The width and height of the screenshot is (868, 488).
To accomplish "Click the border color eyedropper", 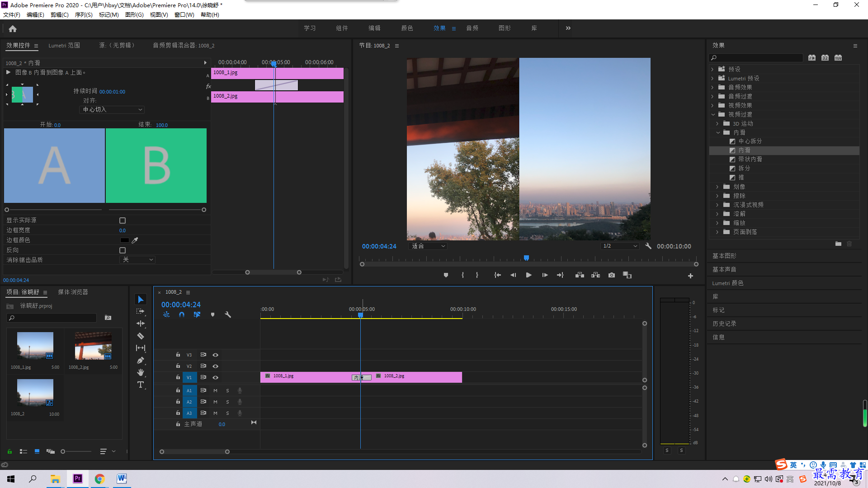I will (135, 240).
